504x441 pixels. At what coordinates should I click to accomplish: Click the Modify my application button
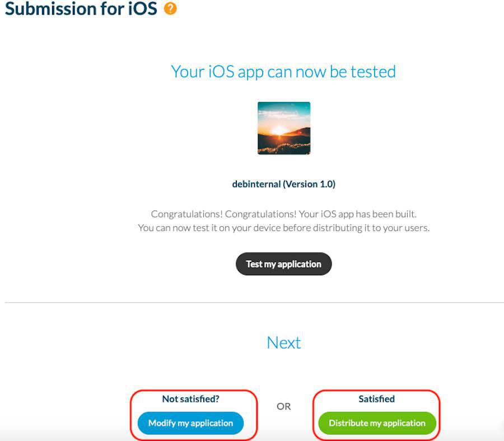pyautogui.click(x=190, y=423)
